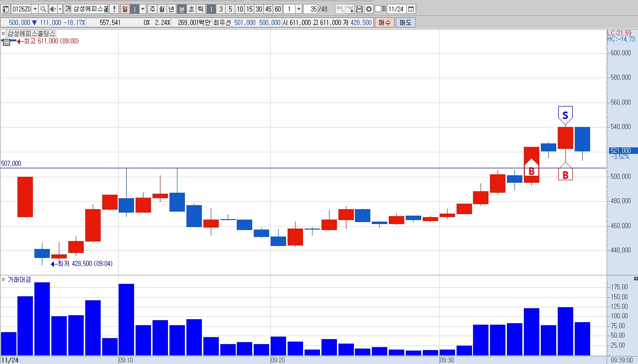The image size is (638, 364).
Task: Open chart settings gear icon
Action: pyautogui.click(x=369, y=9)
